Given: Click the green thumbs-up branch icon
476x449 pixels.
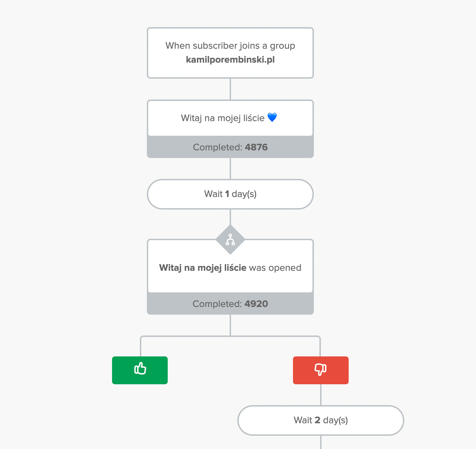Looking at the screenshot, I should (x=140, y=370).
